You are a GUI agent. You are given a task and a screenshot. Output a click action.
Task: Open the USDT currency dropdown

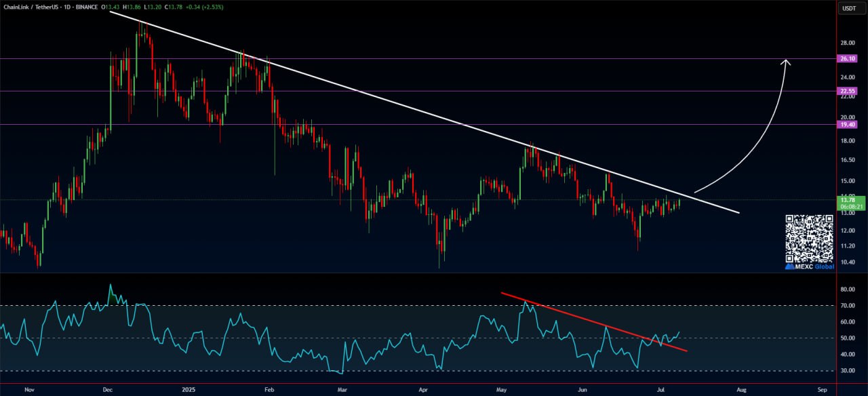848,8
